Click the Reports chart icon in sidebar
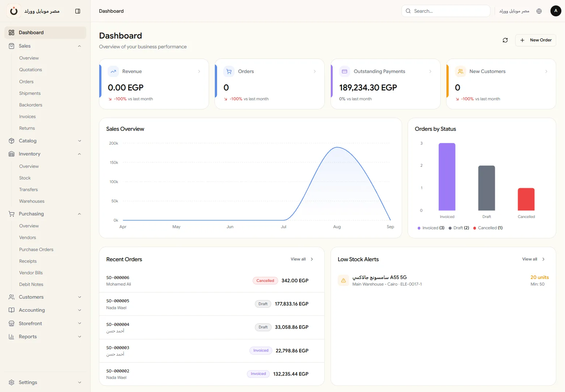 click(x=12, y=337)
